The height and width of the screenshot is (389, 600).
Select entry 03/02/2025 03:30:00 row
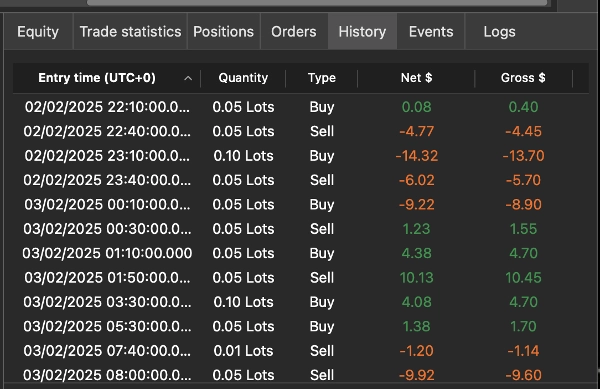300,302
